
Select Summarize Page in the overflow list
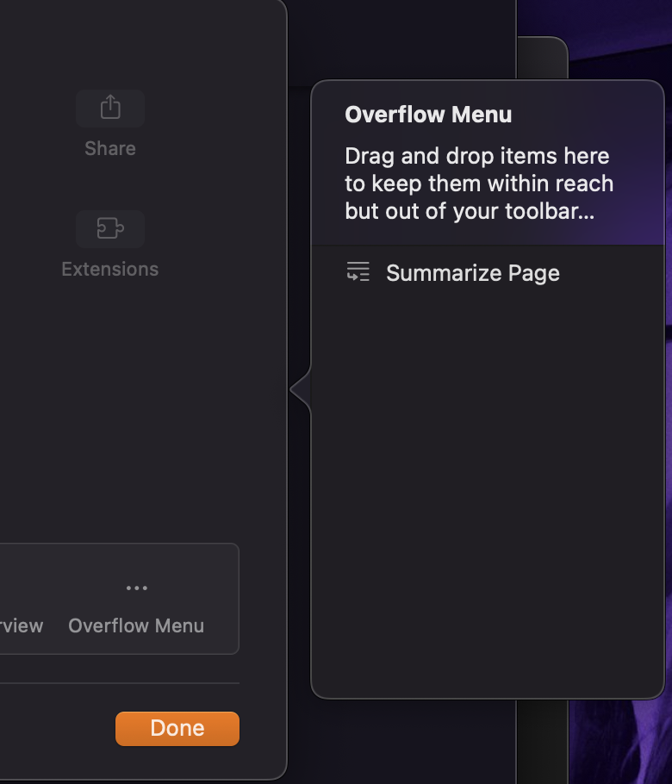tap(472, 273)
